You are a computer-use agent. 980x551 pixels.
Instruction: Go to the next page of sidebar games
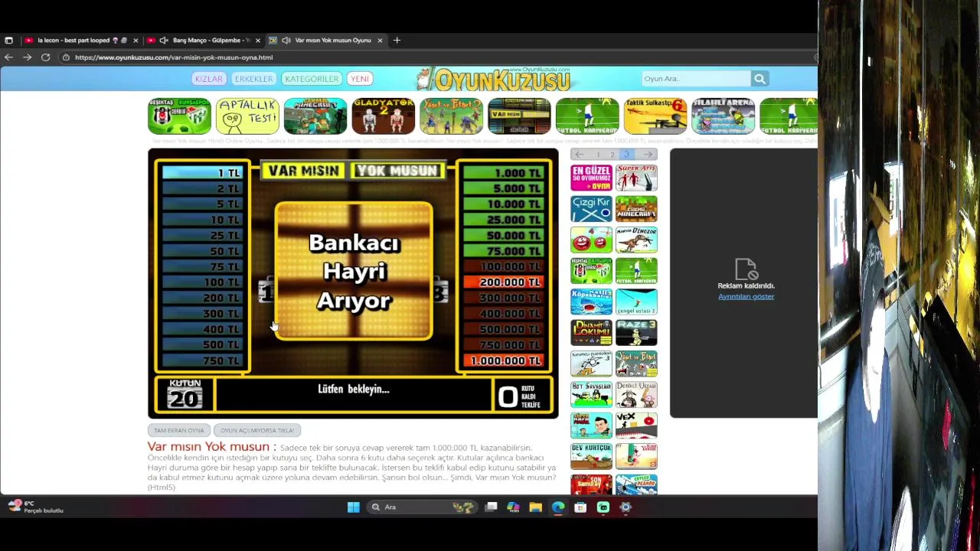tap(648, 155)
